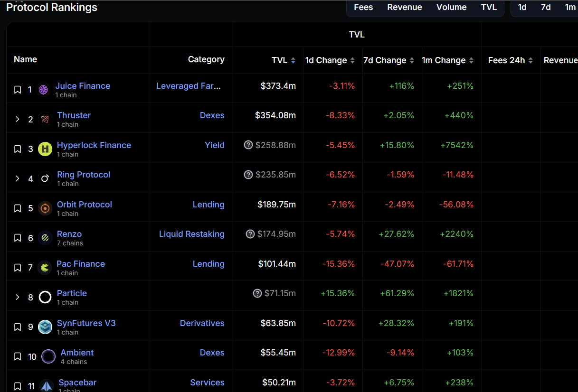Expand the Particle row

tap(18, 297)
